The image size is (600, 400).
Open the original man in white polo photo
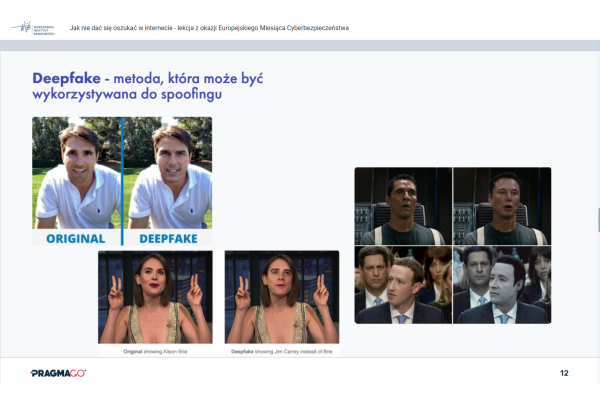tap(76, 172)
